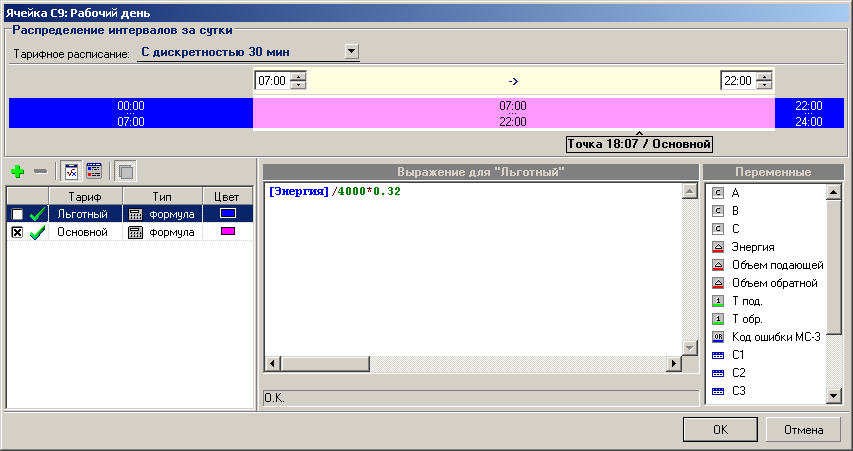Screen dimensions: 853x451
Task: Select Код ошибки МС-3 variable label
Action: click(x=776, y=337)
